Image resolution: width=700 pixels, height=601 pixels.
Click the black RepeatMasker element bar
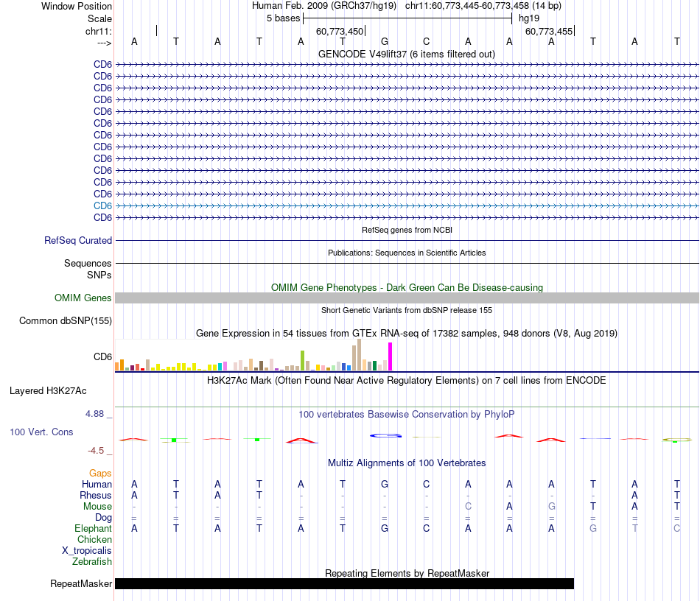coord(344,583)
